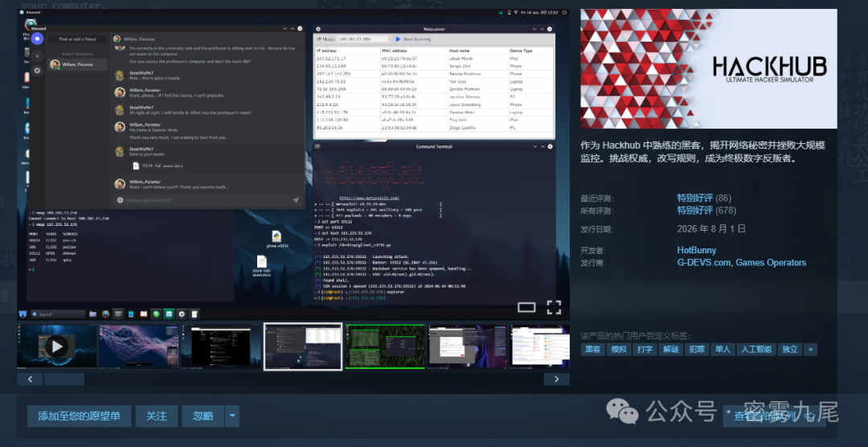The width and height of the screenshot is (868, 447).
Task: Select the green matrix-themed screenshot thumbnail
Action: pyautogui.click(x=385, y=347)
